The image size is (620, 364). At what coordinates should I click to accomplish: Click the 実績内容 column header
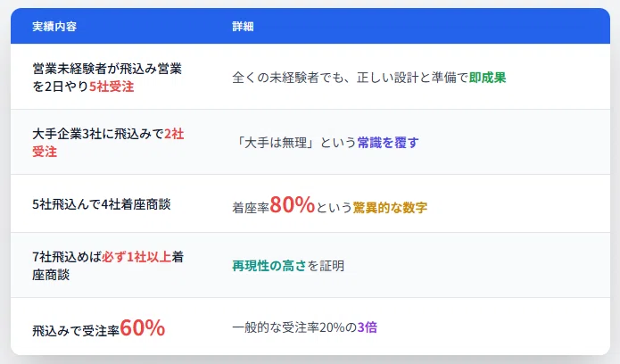point(54,27)
